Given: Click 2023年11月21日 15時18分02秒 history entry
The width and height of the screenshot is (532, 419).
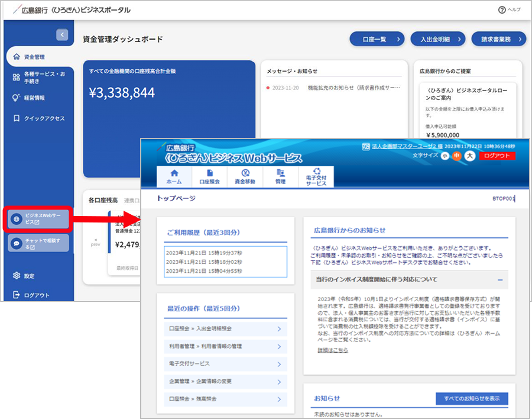Looking at the screenshot, I should point(204,262).
